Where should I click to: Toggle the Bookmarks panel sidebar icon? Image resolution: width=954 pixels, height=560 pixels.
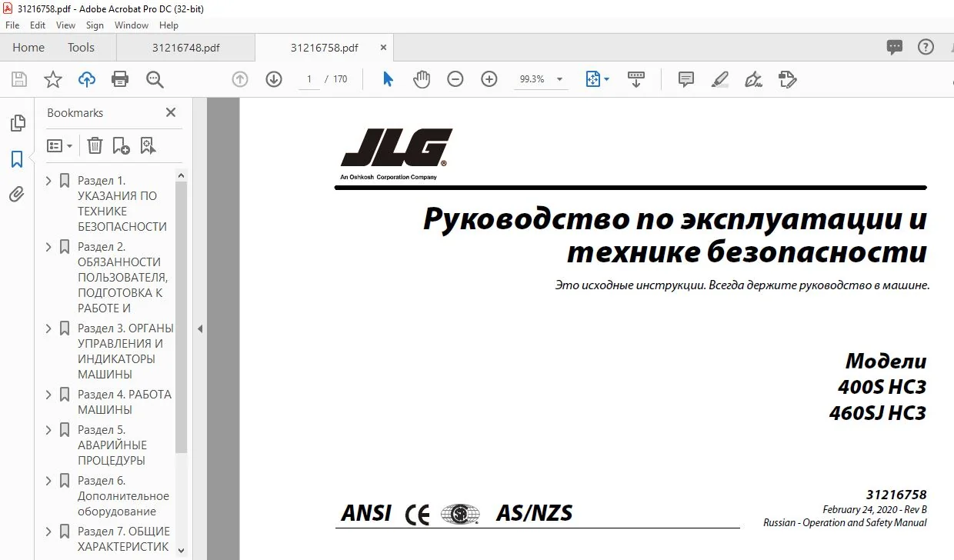(17, 159)
